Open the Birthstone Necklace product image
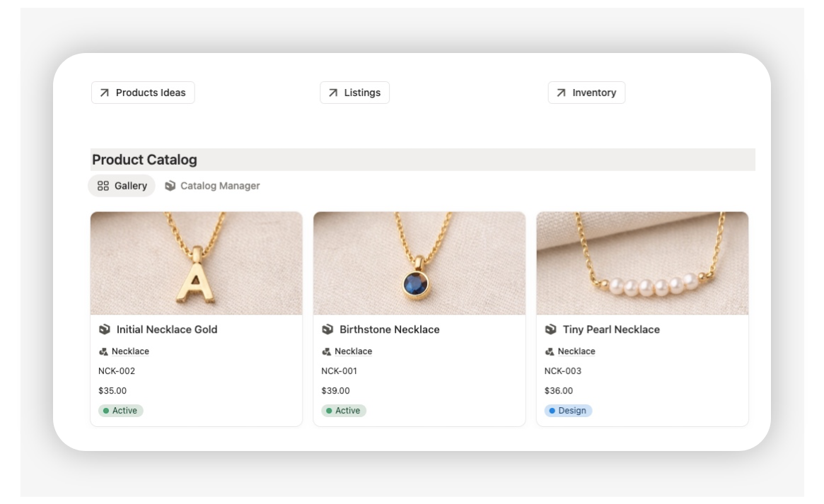 [419, 262]
